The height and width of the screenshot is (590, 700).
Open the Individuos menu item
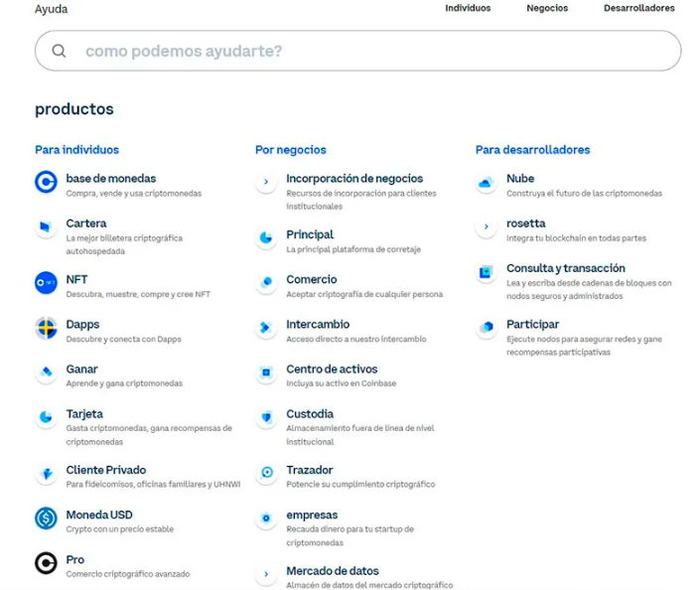tap(468, 8)
